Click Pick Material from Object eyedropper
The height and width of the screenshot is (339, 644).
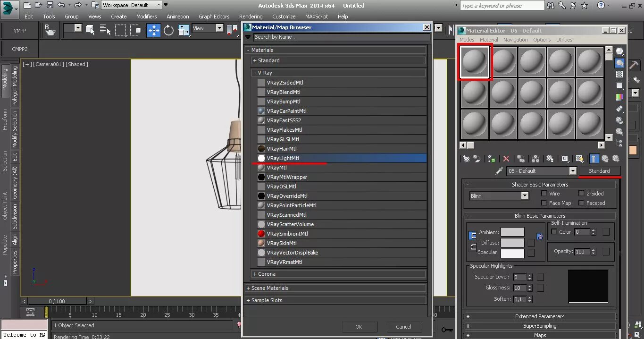tap(499, 171)
